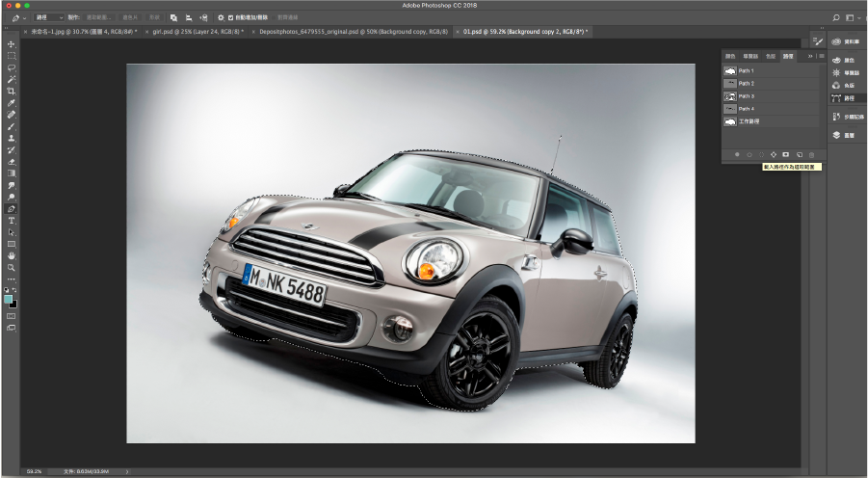
Task: Click fill path with foreground color icon
Action: click(x=737, y=154)
